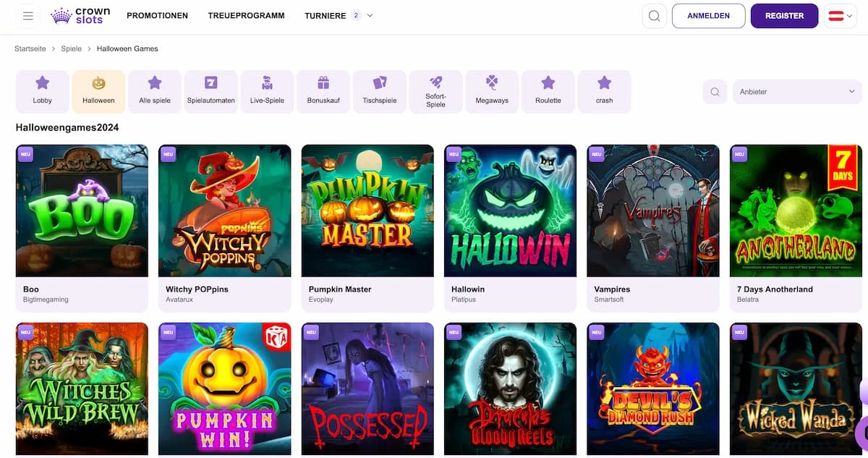
Task: Click the Belatra provider text
Action: 748,300
